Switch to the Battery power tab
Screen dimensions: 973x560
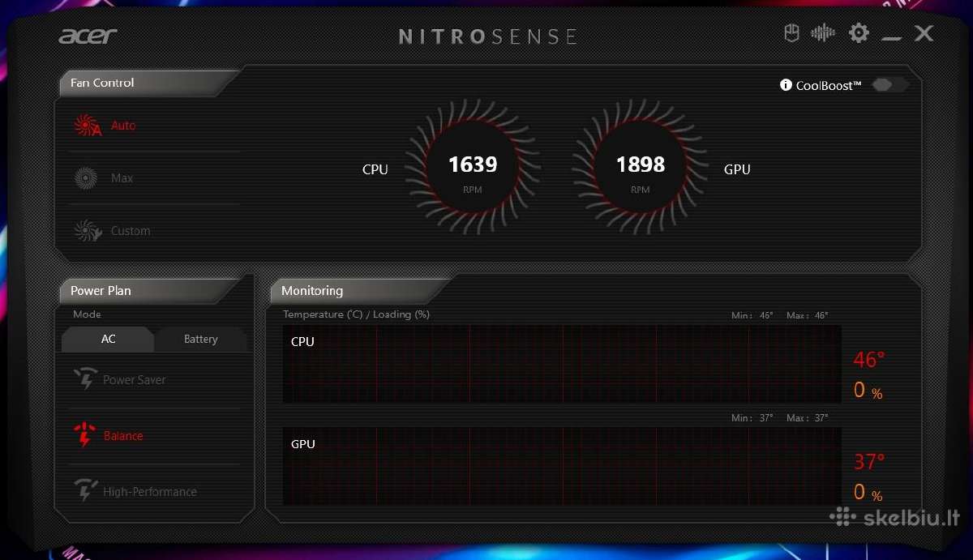(201, 339)
